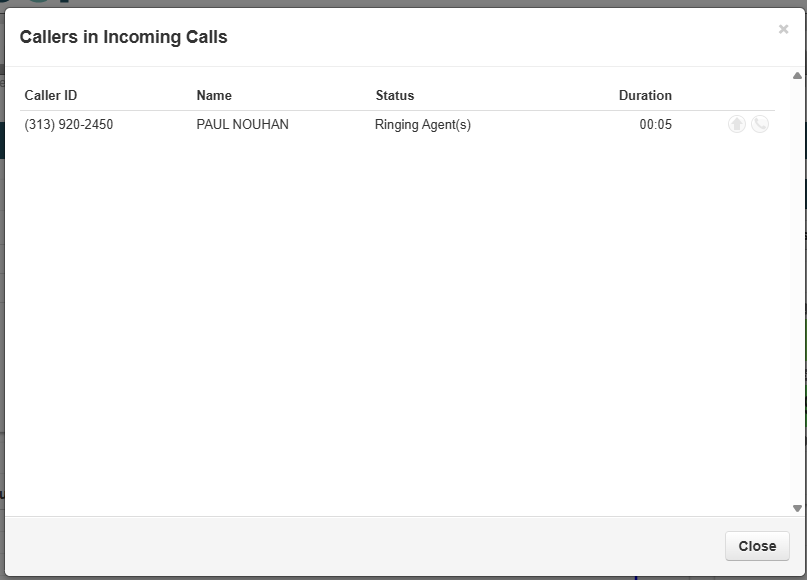Click the caller name PAUL NOUHAN
This screenshot has height=580, width=807.
pyautogui.click(x=243, y=125)
